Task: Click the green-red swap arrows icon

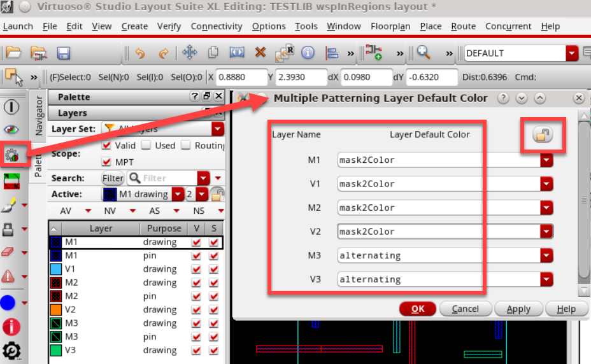Action: coord(11,181)
